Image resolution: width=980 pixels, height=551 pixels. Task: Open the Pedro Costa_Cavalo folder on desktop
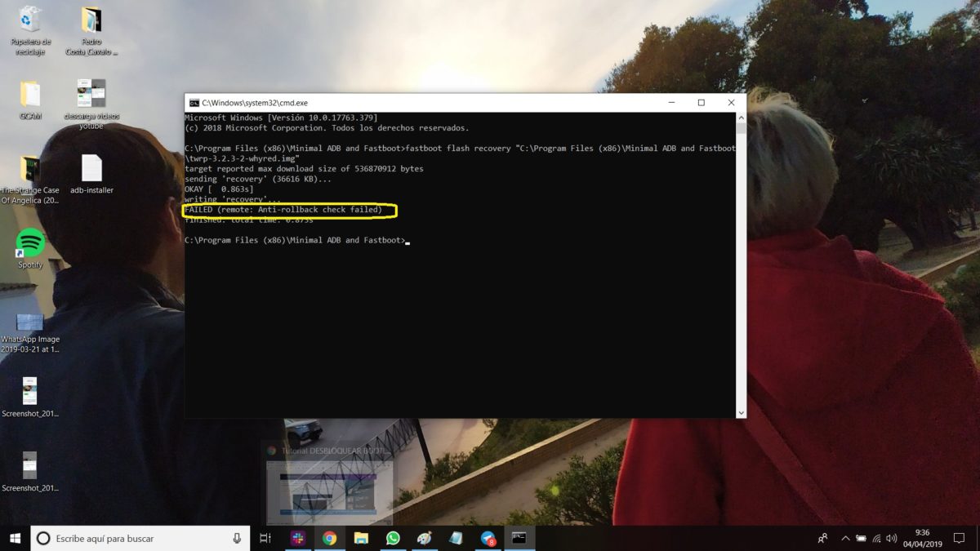click(x=91, y=31)
